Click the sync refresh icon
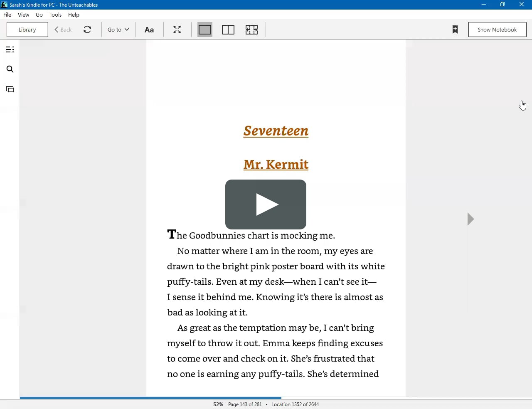This screenshot has width=532, height=409. pos(87,30)
